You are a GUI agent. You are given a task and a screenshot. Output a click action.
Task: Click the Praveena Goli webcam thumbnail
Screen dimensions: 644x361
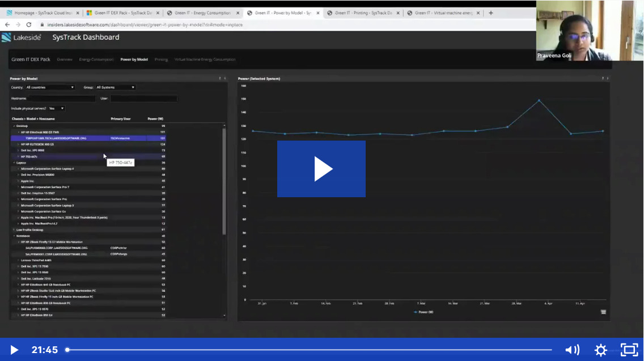(x=590, y=31)
